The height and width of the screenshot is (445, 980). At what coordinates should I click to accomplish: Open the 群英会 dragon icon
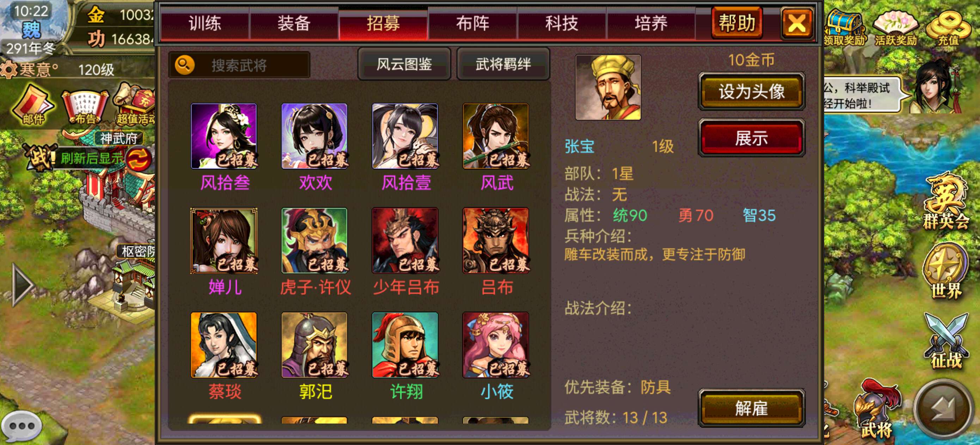point(946,201)
